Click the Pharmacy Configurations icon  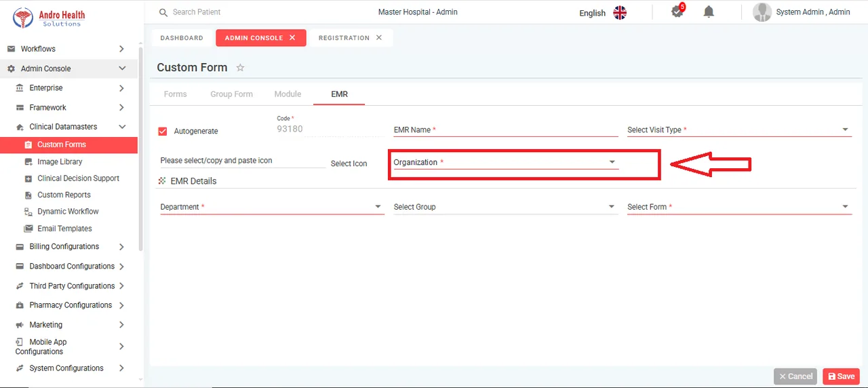tap(20, 305)
